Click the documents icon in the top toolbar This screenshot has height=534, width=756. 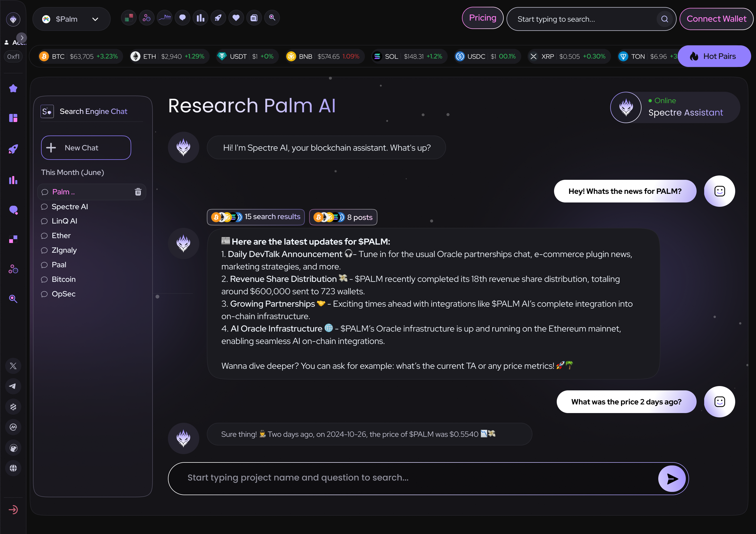[x=254, y=18]
